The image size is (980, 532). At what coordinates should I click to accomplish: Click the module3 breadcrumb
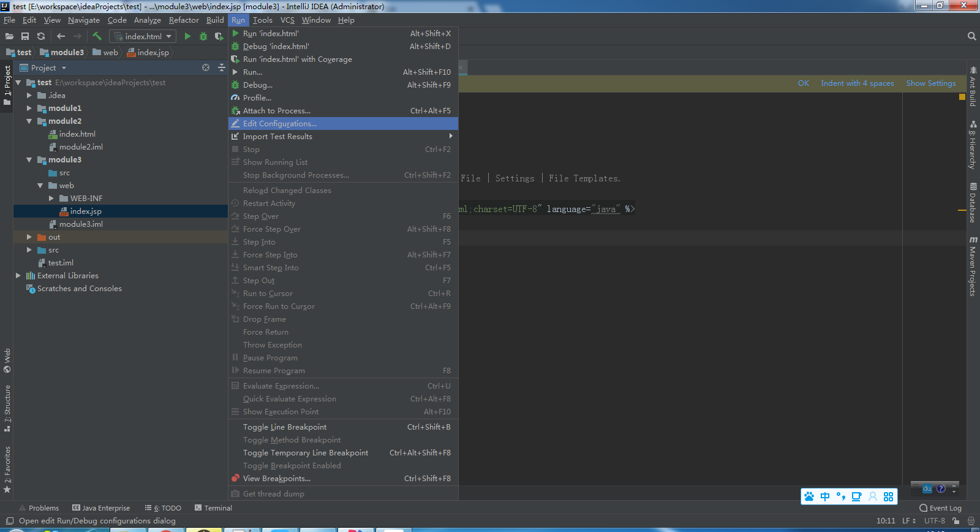pos(62,53)
